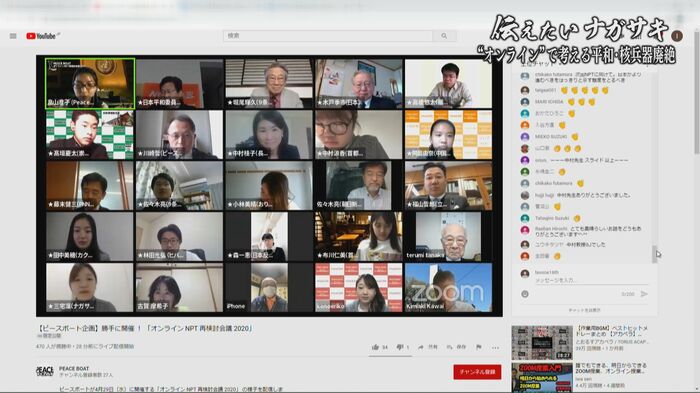
Task: Like the video with thumbs up
Action: (x=375, y=347)
